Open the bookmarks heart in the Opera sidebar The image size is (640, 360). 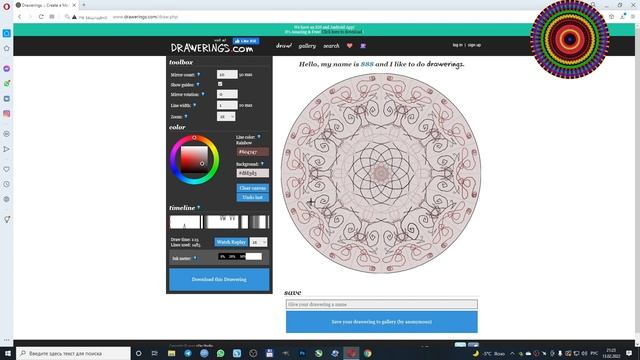7,169
